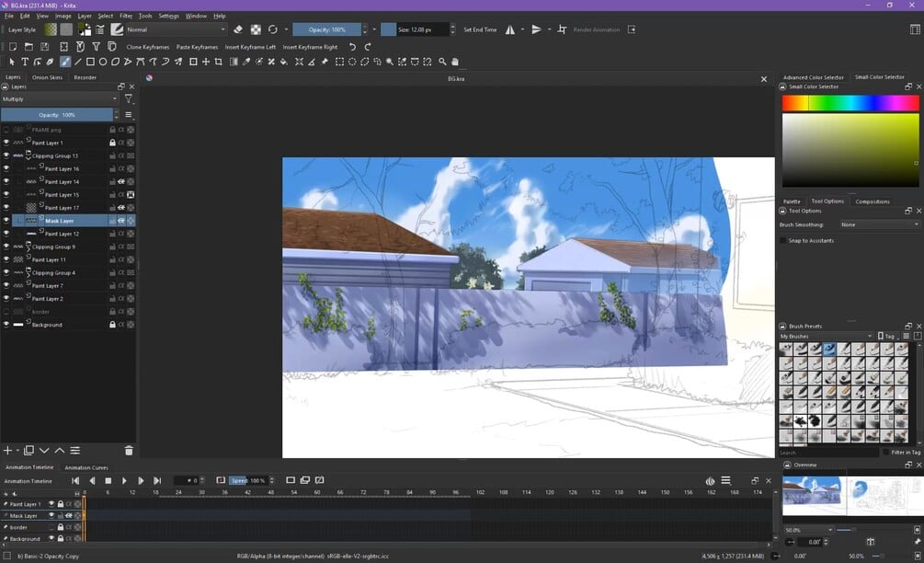Image resolution: width=924 pixels, height=563 pixels.
Task: Click the Open file folder icon
Action: pyautogui.click(x=29, y=47)
